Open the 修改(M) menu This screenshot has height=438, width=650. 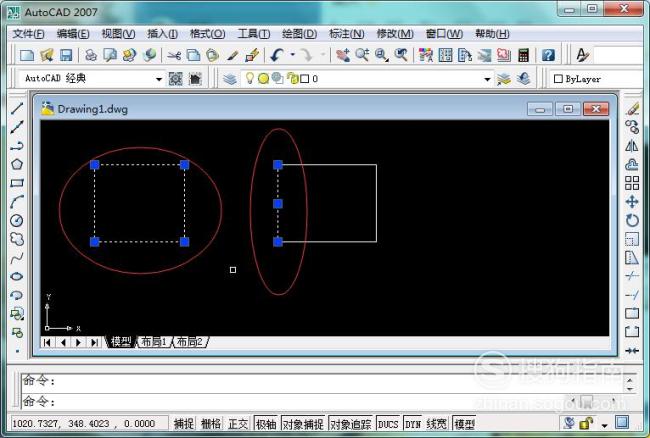[395, 34]
